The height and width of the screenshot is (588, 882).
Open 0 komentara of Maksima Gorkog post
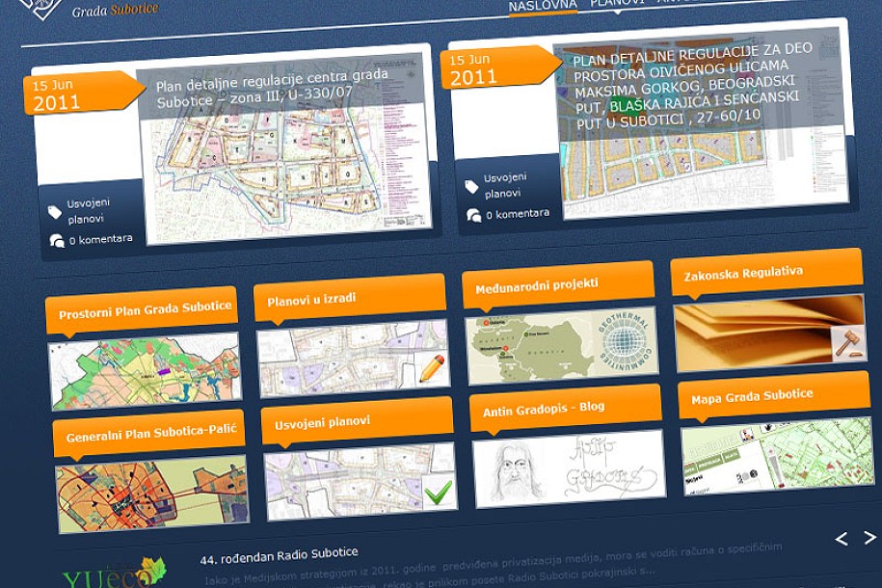click(x=518, y=214)
